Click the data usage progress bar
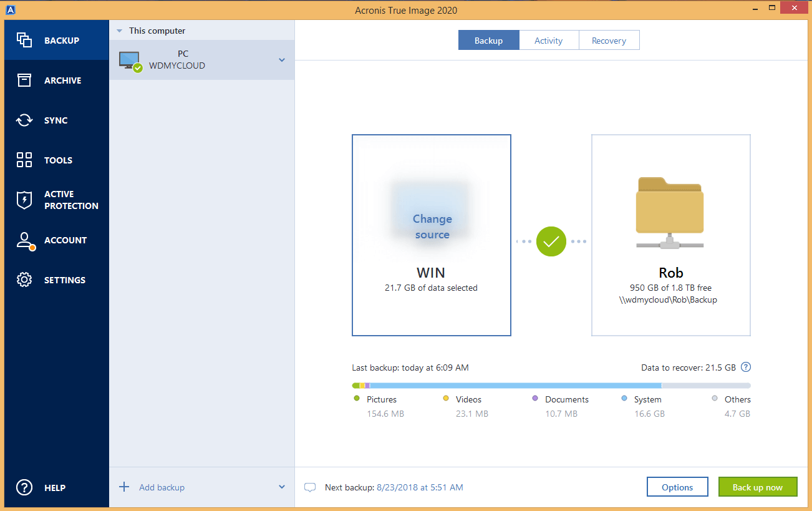The image size is (812, 511). pyautogui.click(x=551, y=386)
